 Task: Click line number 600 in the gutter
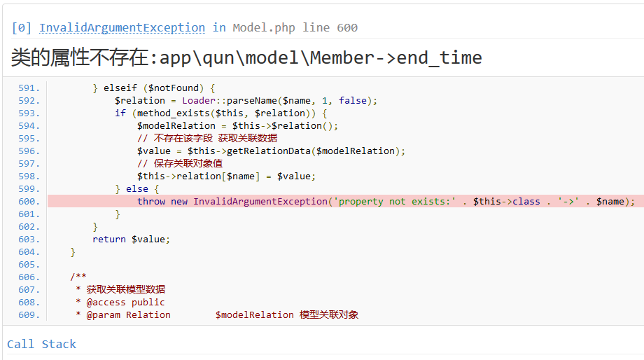[29, 202]
